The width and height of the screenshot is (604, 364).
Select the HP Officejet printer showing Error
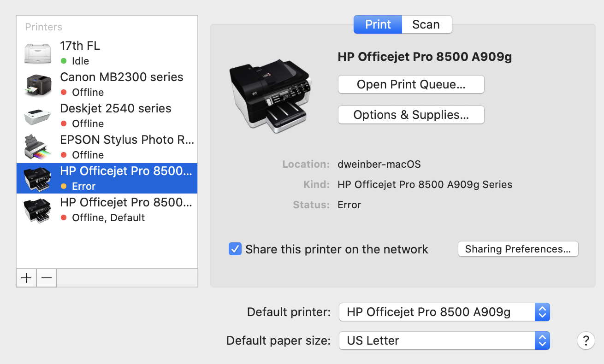pyautogui.click(x=125, y=178)
